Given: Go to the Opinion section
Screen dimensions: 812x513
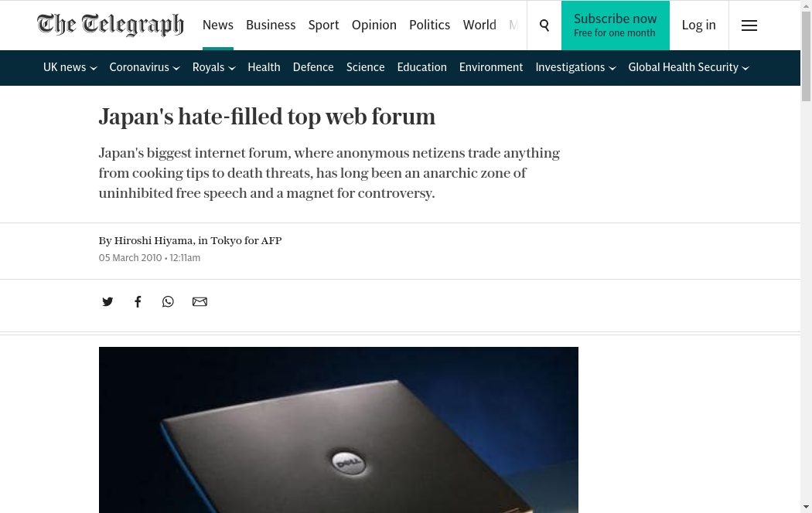Looking at the screenshot, I should tap(374, 25).
